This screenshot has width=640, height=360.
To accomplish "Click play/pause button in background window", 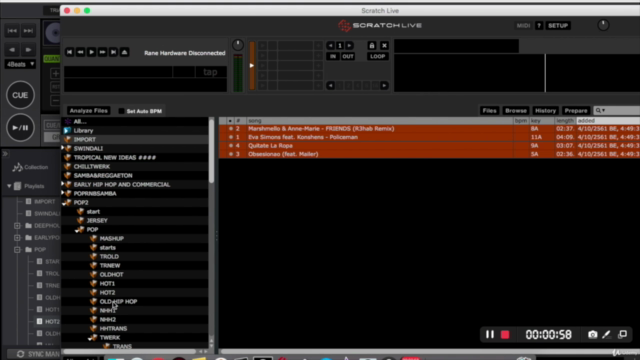I will 20,128.
